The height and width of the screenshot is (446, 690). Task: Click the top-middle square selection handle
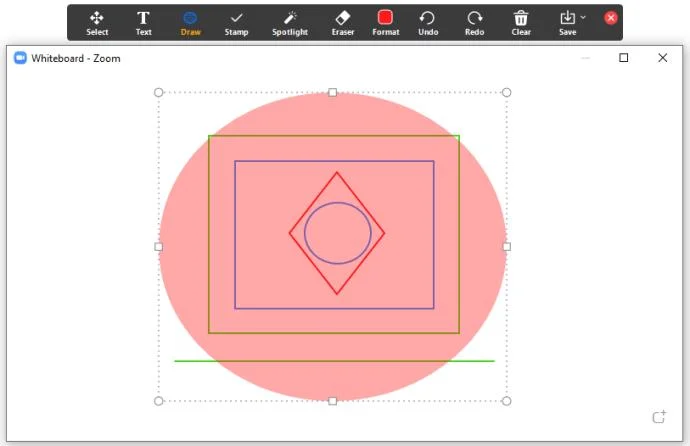tap(333, 92)
